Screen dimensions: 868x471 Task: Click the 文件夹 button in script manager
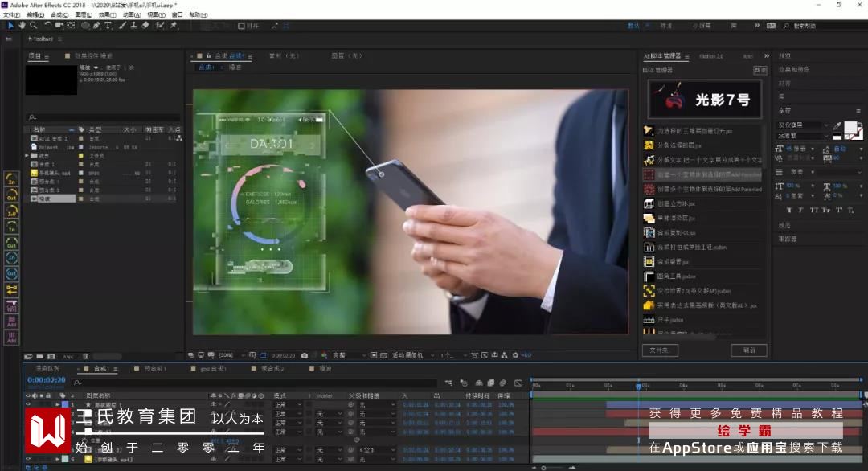click(x=660, y=350)
